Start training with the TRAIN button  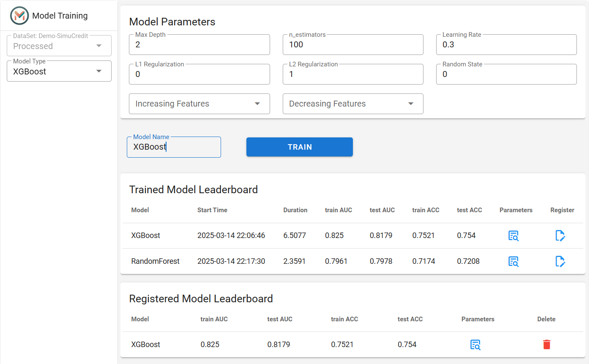click(x=300, y=147)
